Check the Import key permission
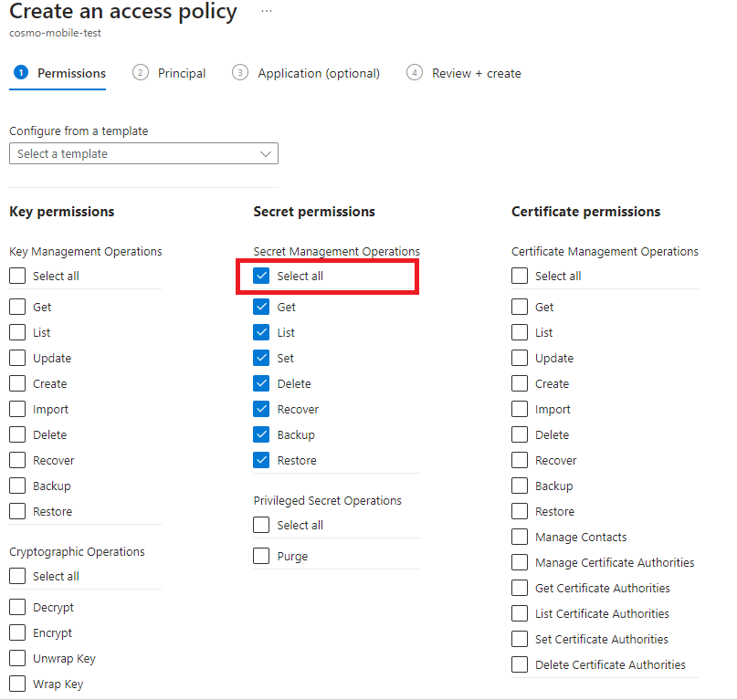737x700 pixels. [x=16, y=409]
